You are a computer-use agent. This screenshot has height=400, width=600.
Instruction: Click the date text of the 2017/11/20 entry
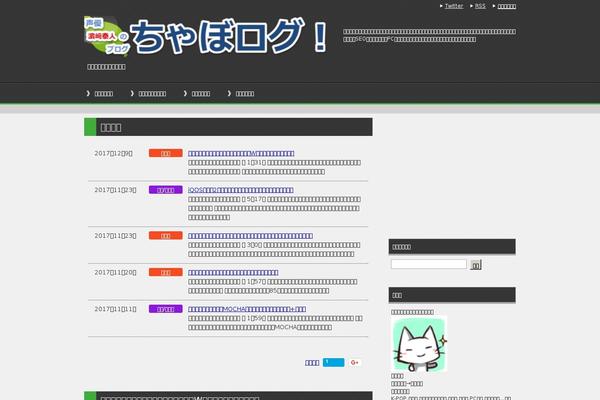[115, 273]
